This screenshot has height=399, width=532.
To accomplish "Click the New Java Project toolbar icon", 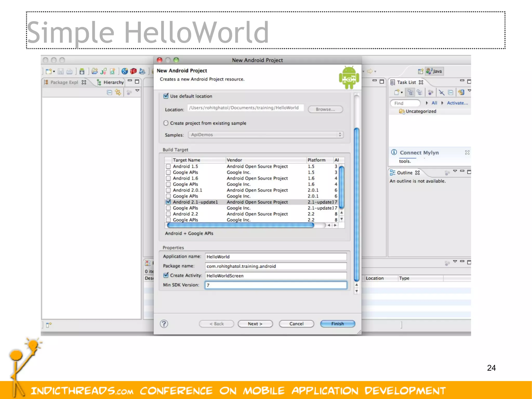I will [95, 71].
